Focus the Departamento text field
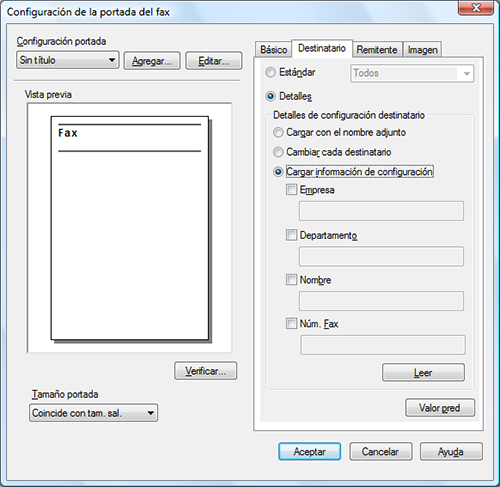The image size is (500, 487). [x=381, y=256]
